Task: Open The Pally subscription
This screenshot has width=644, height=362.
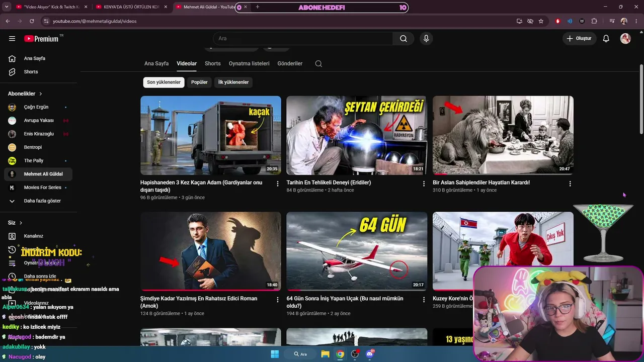Action: click(x=39, y=161)
